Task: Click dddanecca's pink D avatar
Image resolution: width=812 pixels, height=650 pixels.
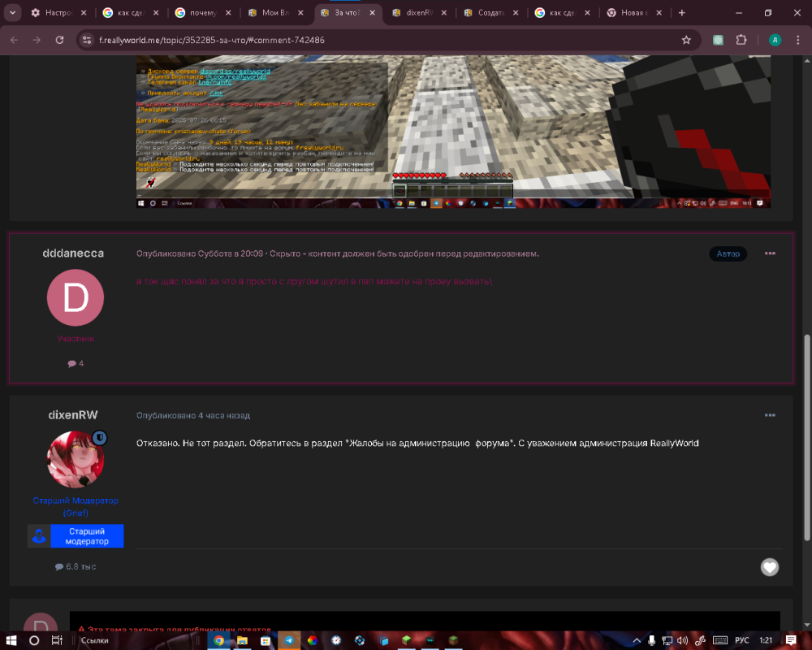Action: 76,297
